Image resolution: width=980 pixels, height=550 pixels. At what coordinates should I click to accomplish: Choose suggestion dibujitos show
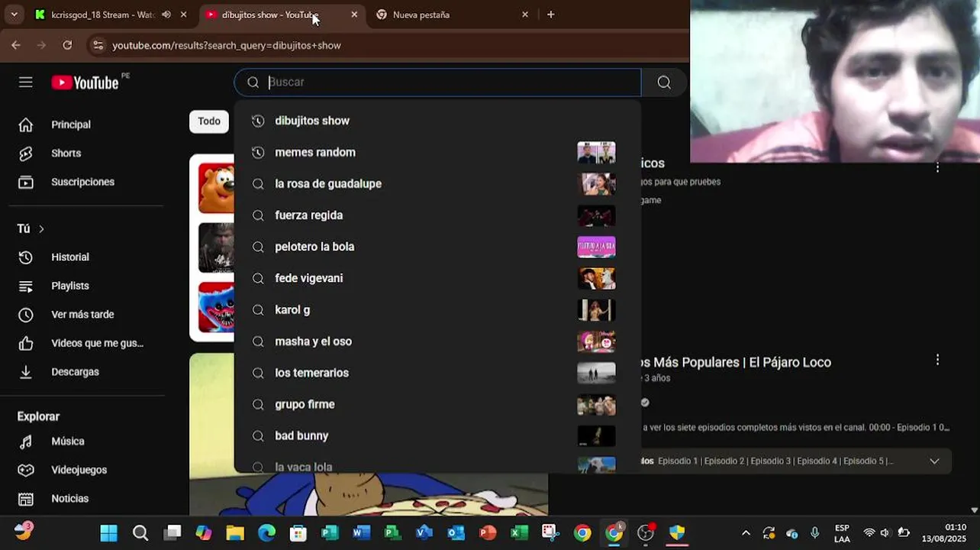(x=437, y=121)
